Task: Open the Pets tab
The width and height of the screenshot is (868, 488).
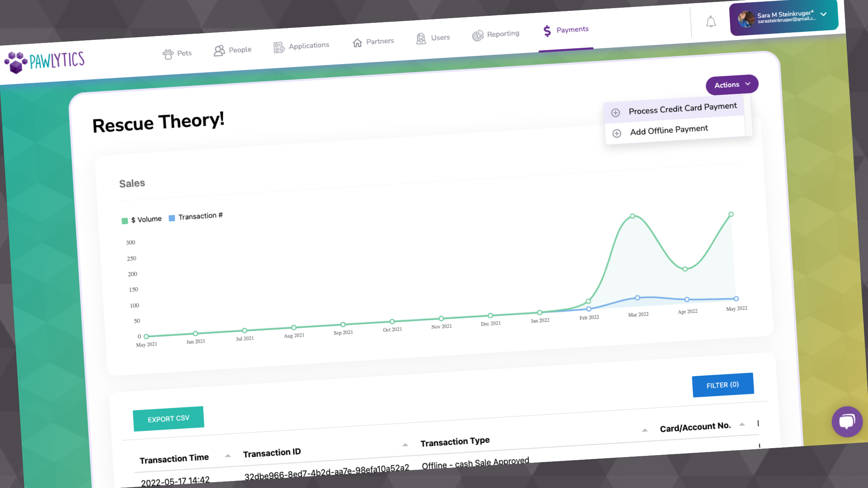Action: [x=177, y=53]
